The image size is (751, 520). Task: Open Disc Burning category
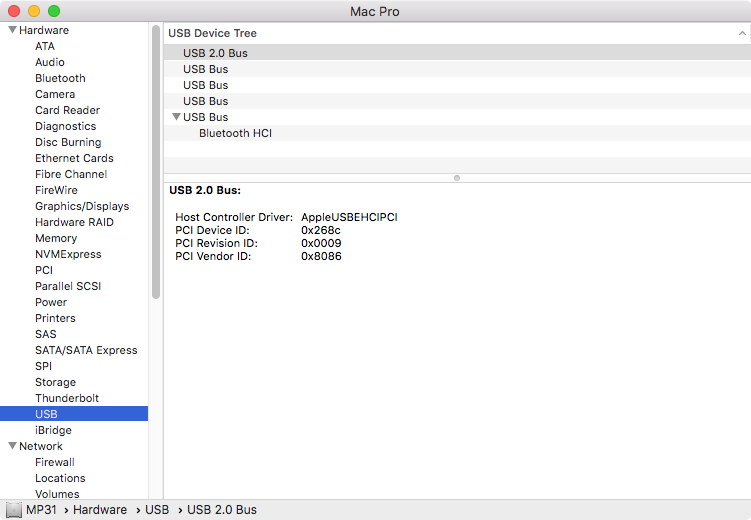point(68,142)
